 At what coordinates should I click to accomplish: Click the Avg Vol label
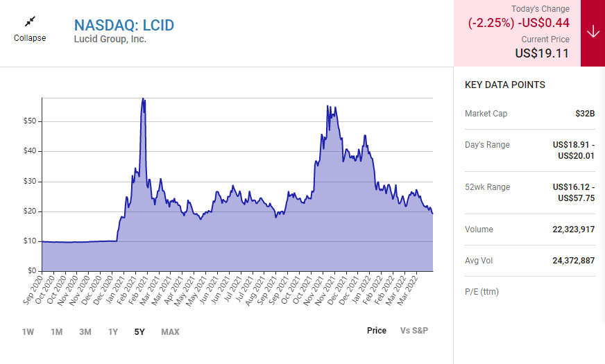(x=479, y=261)
